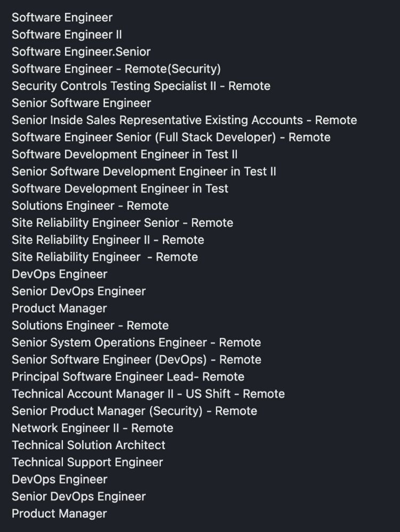Select "Technical Account Manager II - US Shift" line
Screen dimensions: 400x532
pyautogui.click(x=148, y=394)
